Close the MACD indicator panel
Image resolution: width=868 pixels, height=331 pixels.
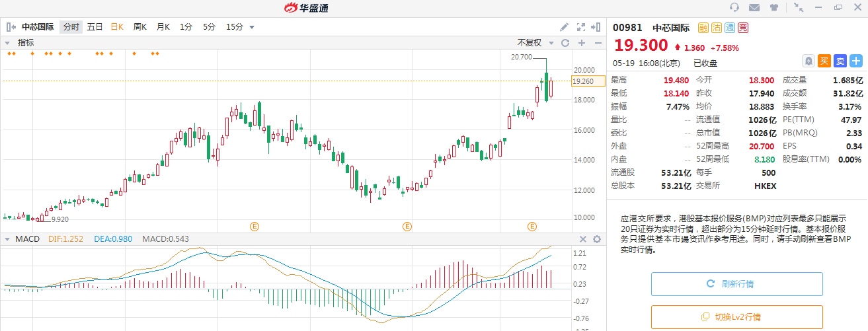[x=583, y=239]
